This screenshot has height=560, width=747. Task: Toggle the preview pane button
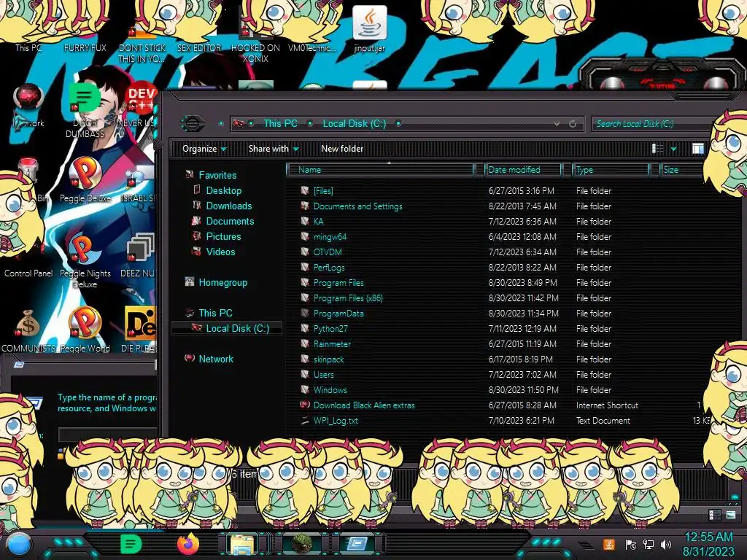698,149
